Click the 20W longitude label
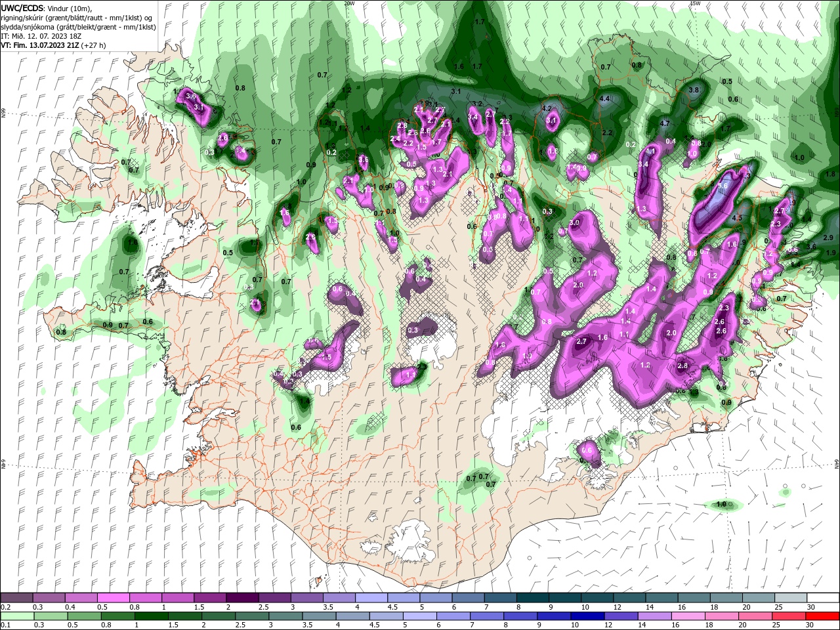The image size is (840, 630). 349,3
